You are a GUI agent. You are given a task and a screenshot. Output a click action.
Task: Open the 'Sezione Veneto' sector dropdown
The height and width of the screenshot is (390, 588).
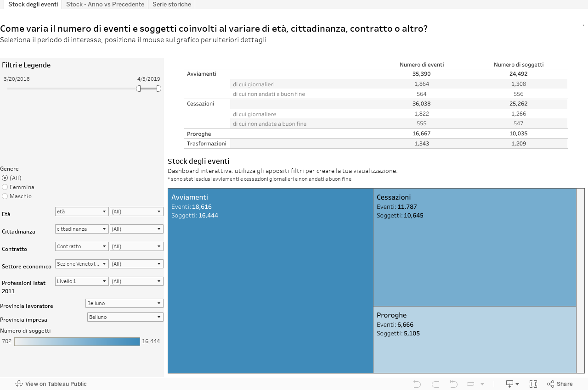82,264
